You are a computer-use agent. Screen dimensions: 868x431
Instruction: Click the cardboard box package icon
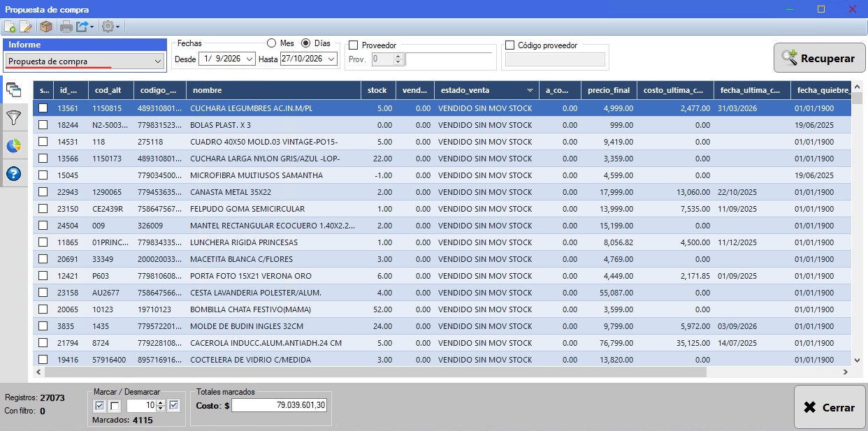[x=46, y=27]
